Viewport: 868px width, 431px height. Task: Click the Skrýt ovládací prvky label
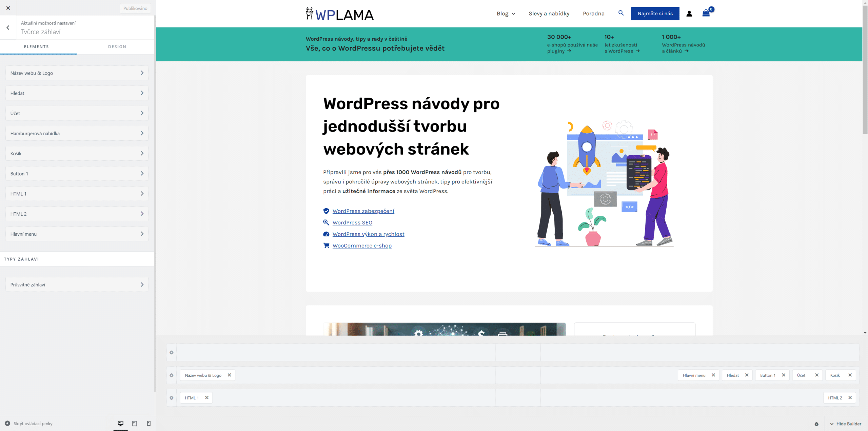(33, 423)
